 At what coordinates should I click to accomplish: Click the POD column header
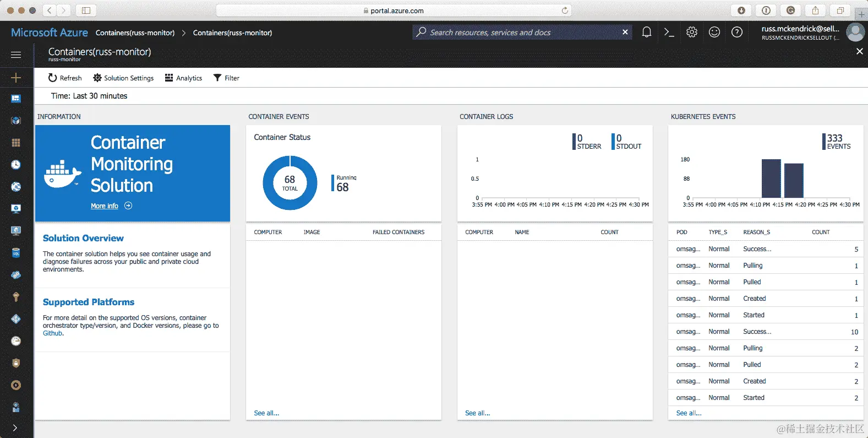pyautogui.click(x=681, y=232)
